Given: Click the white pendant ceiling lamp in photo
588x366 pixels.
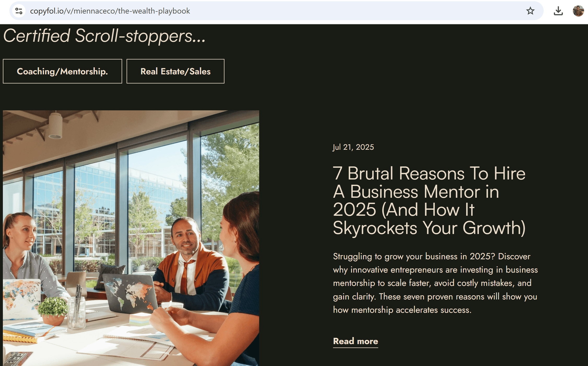Looking at the screenshot, I should coord(55,125).
